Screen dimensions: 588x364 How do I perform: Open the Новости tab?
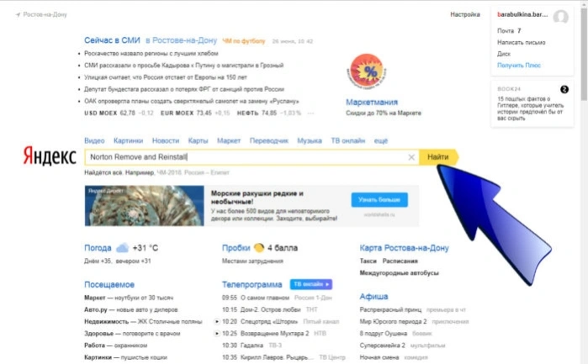click(166, 140)
